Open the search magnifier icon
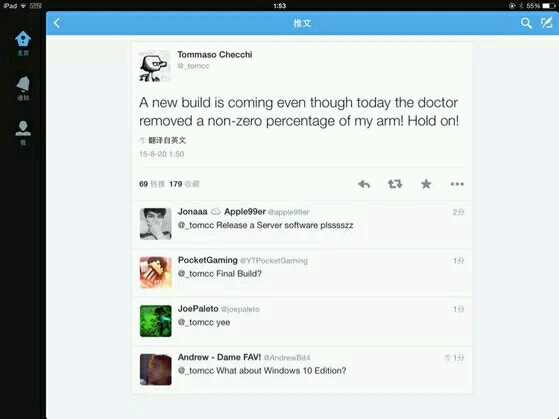Screen dimensions: 559x419 [526, 23]
